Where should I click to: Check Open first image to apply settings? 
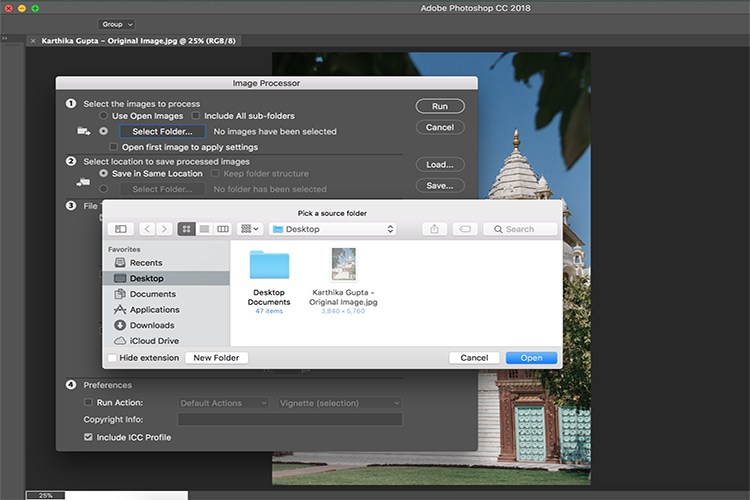[113, 147]
